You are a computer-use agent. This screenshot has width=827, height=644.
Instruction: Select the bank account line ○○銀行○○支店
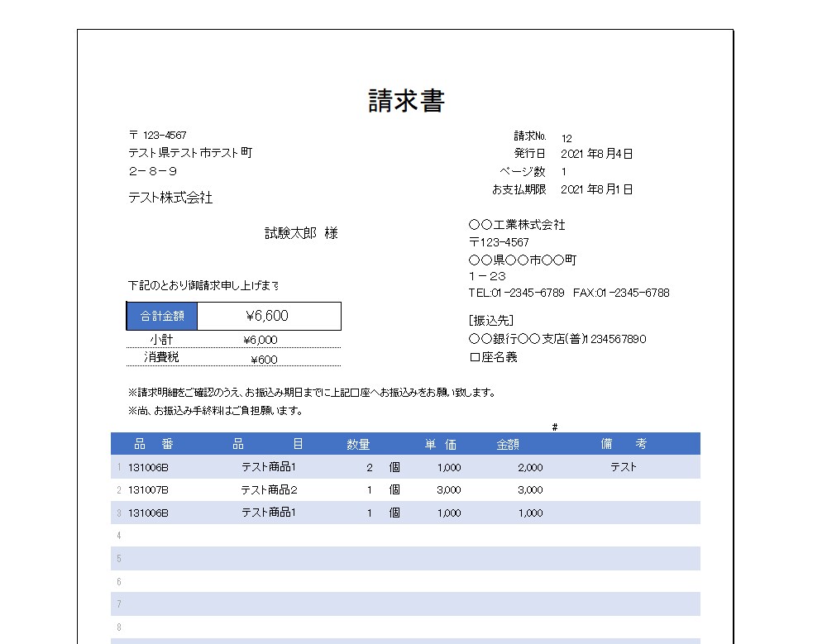click(557, 339)
